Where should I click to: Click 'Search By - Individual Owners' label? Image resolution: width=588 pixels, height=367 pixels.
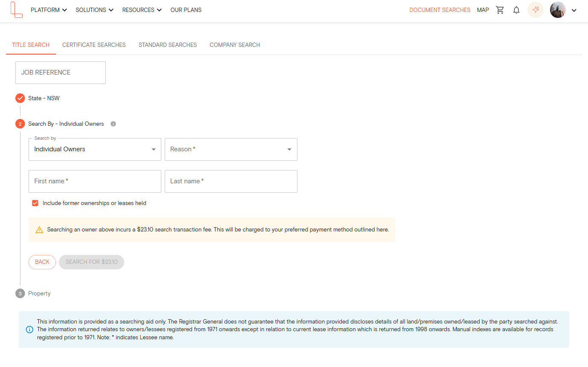pos(66,124)
